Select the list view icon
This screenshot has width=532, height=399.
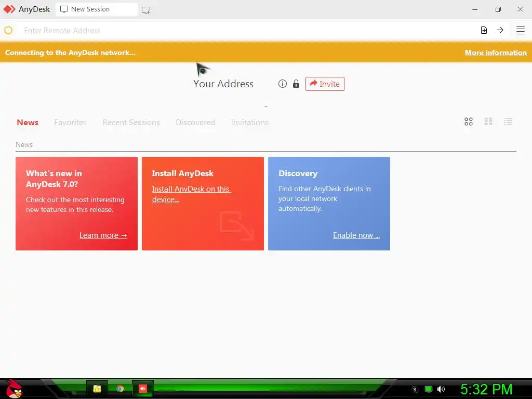(x=508, y=122)
